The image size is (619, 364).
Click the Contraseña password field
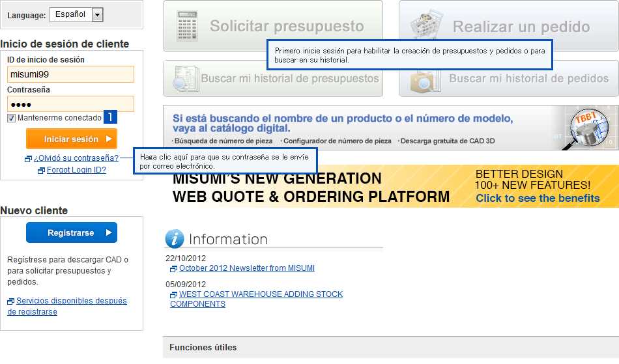(70, 104)
